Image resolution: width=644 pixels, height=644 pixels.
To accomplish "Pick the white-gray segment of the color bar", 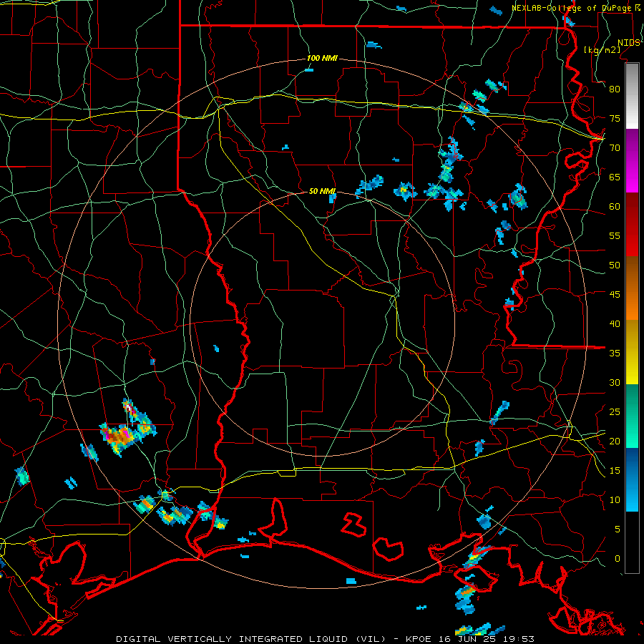I will click(x=632, y=96).
